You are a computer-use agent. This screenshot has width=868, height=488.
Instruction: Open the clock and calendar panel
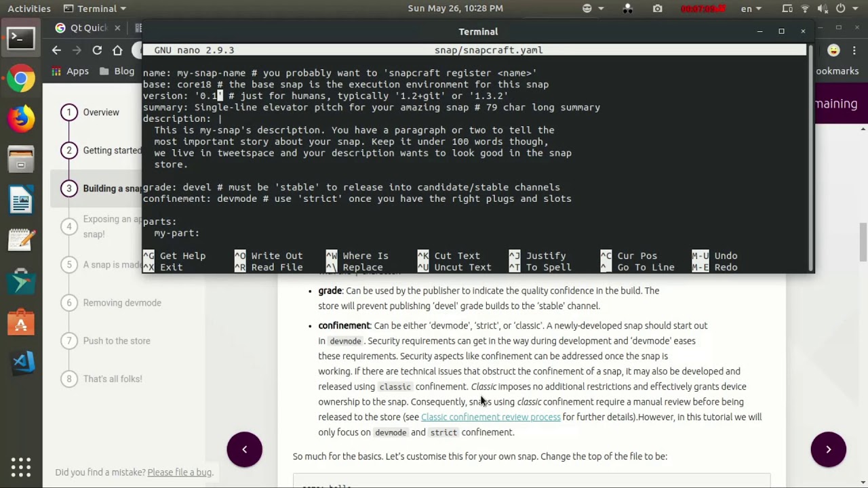pos(456,8)
